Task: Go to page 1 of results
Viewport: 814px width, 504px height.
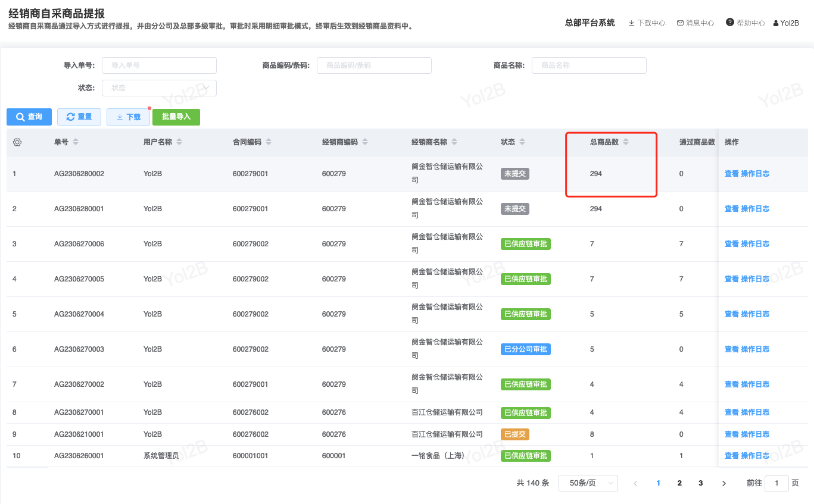Action: 658,483
